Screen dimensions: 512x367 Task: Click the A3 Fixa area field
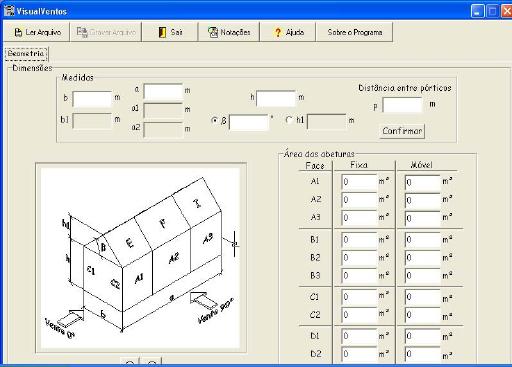click(359, 218)
